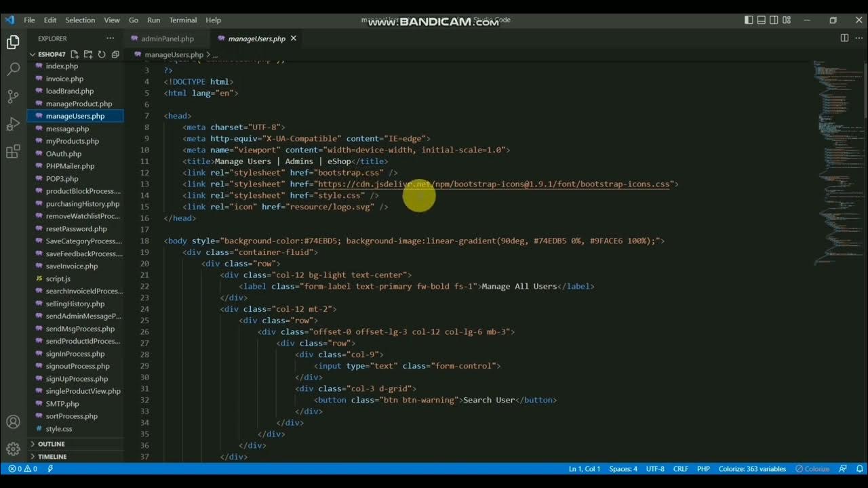
Task: Click the VS Code logo icon
Action: pyautogui.click(x=9, y=20)
